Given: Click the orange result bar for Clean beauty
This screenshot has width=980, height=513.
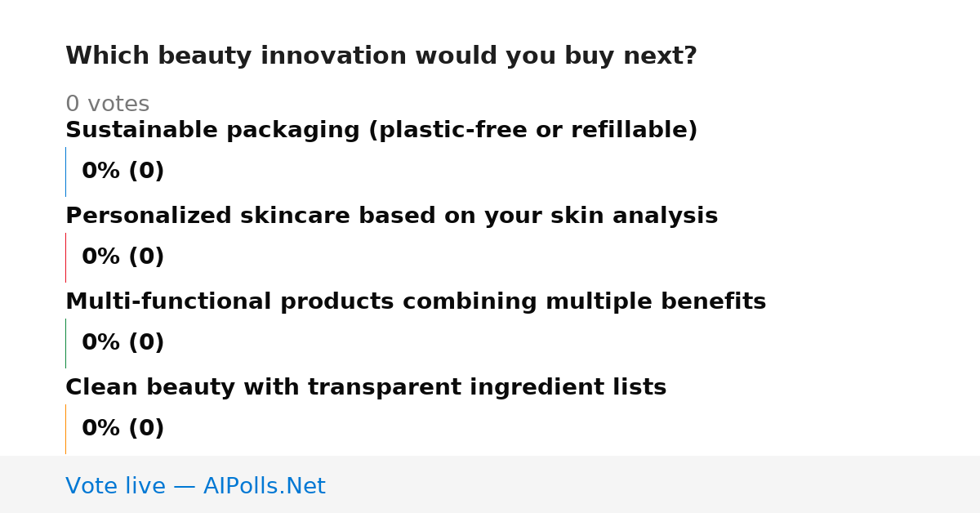Looking at the screenshot, I should coord(66,429).
